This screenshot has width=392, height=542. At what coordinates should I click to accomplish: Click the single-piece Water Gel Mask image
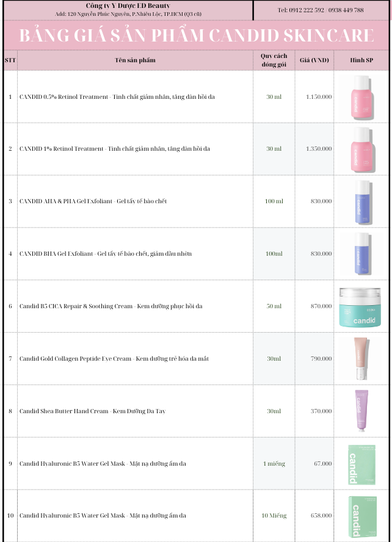click(x=362, y=464)
